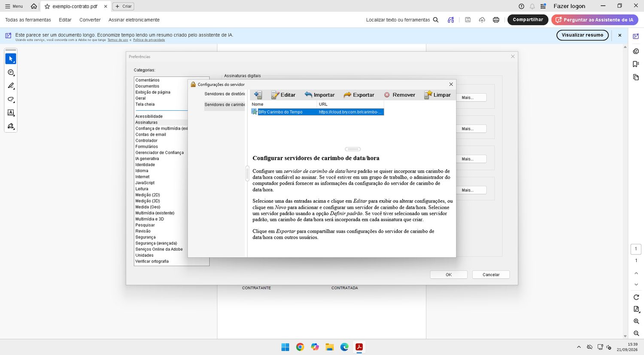The image size is (644, 355).
Task: Go to the Home icon
Action: (x=34, y=6)
